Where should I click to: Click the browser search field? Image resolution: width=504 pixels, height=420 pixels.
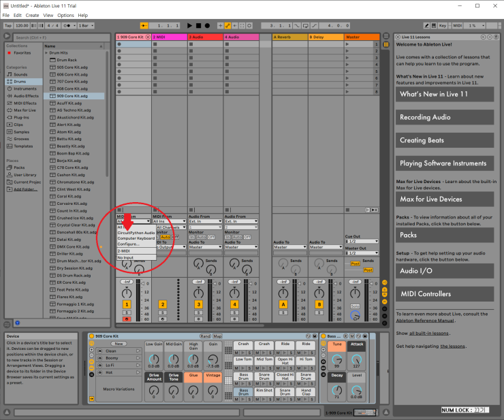click(58, 37)
